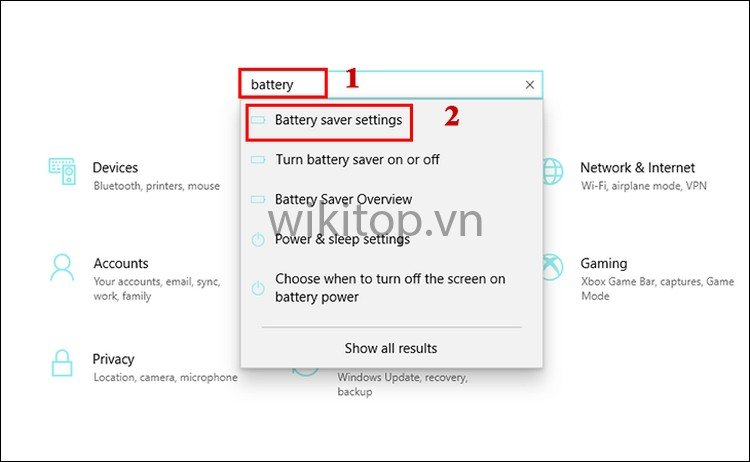Screen dimensions: 750x462
Task: Click the Network & Internet globe icon
Action: (553, 172)
